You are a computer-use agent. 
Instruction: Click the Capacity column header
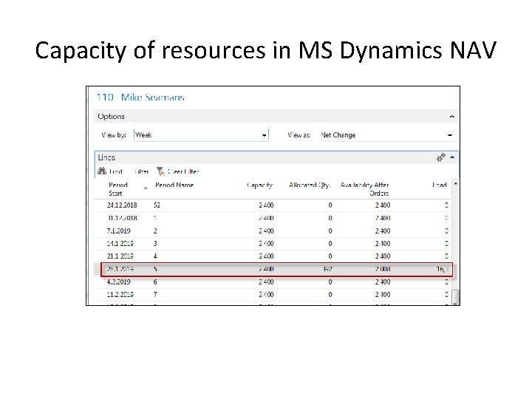click(x=259, y=185)
